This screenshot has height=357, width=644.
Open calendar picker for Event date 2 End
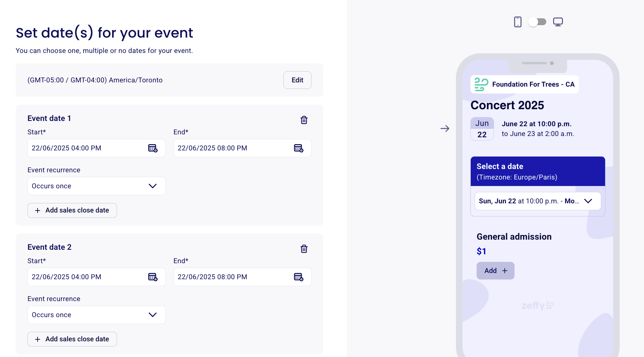click(x=298, y=277)
